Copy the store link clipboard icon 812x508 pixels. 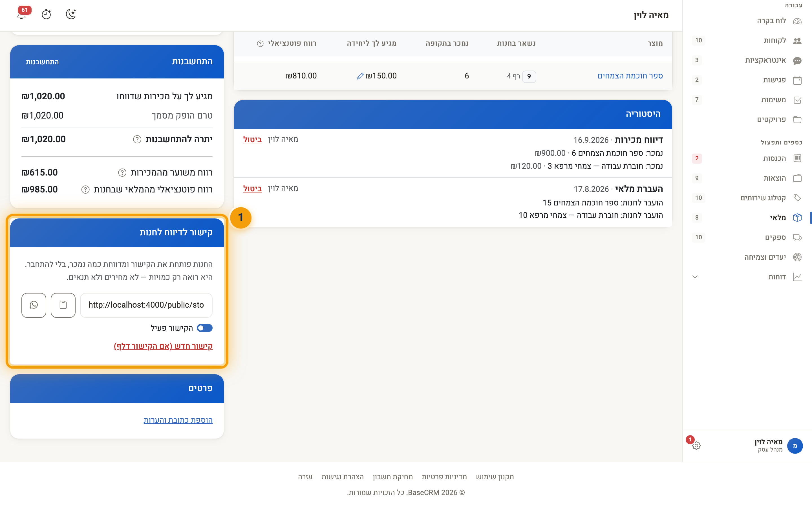(x=63, y=305)
